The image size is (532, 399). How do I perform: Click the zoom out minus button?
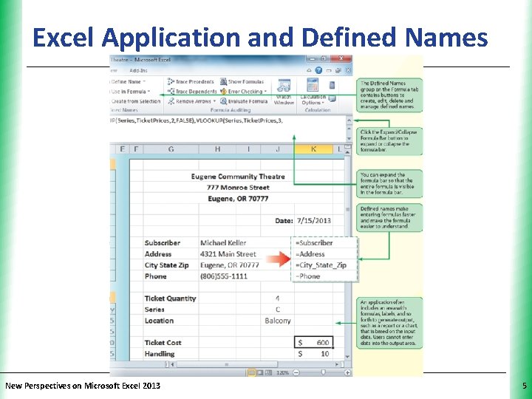[x=296, y=372]
